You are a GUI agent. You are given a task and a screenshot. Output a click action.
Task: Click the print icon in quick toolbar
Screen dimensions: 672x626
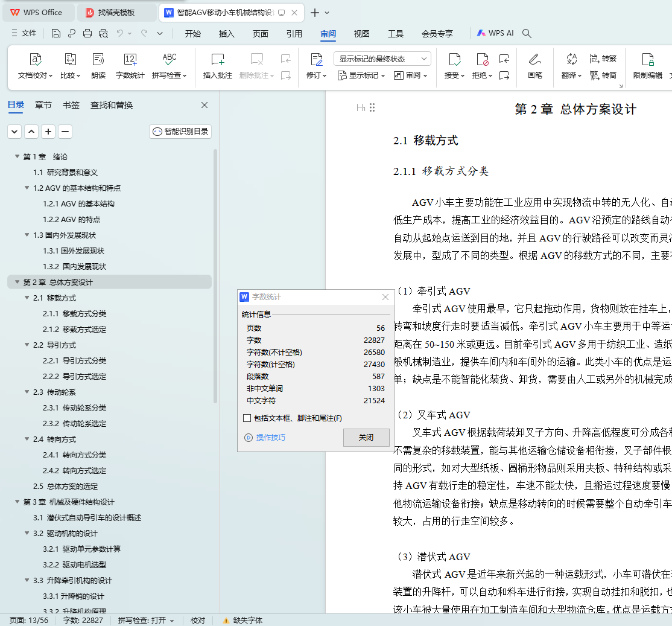coord(87,33)
